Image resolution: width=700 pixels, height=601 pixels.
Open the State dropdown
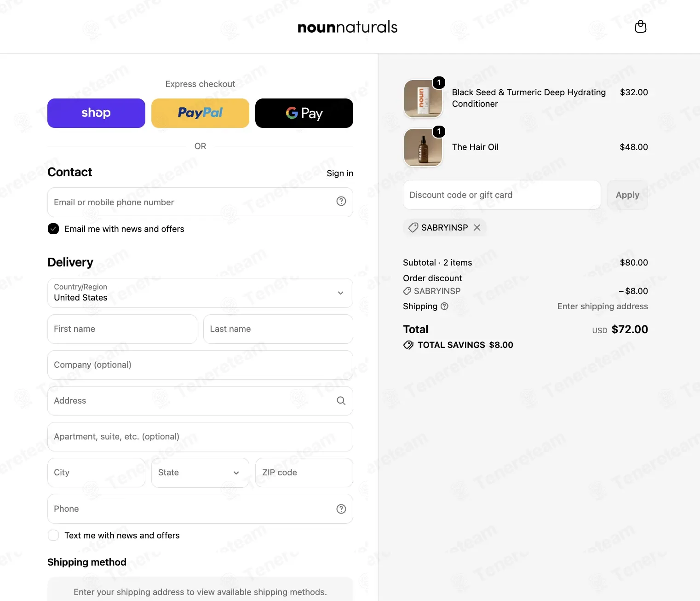[200, 473]
